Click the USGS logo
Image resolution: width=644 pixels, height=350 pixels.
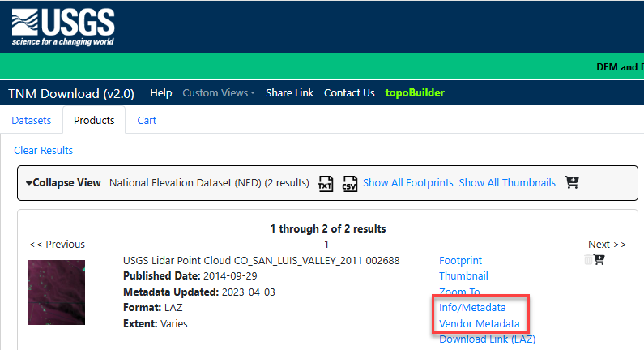coord(63,27)
